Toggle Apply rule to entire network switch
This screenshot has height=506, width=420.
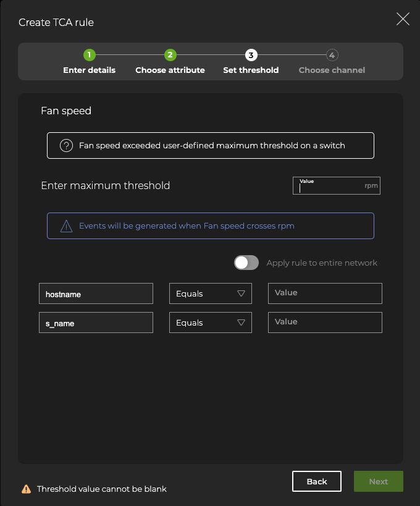click(246, 263)
